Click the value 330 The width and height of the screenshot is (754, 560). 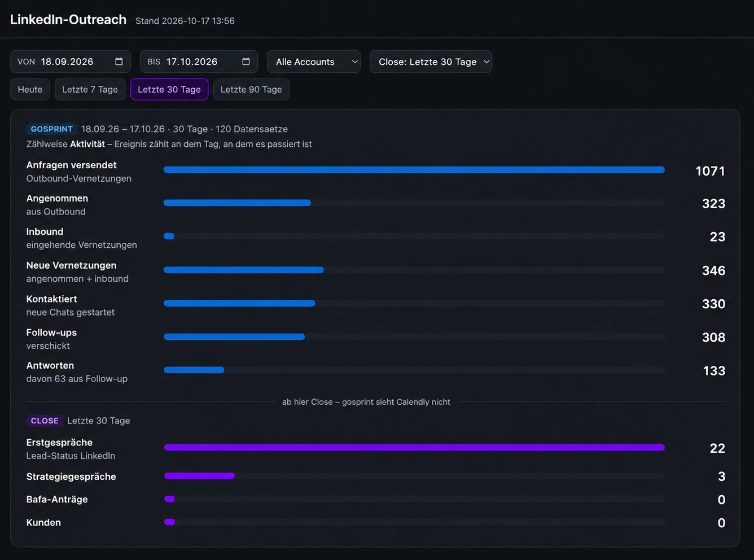pyautogui.click(x=713, y=304)
